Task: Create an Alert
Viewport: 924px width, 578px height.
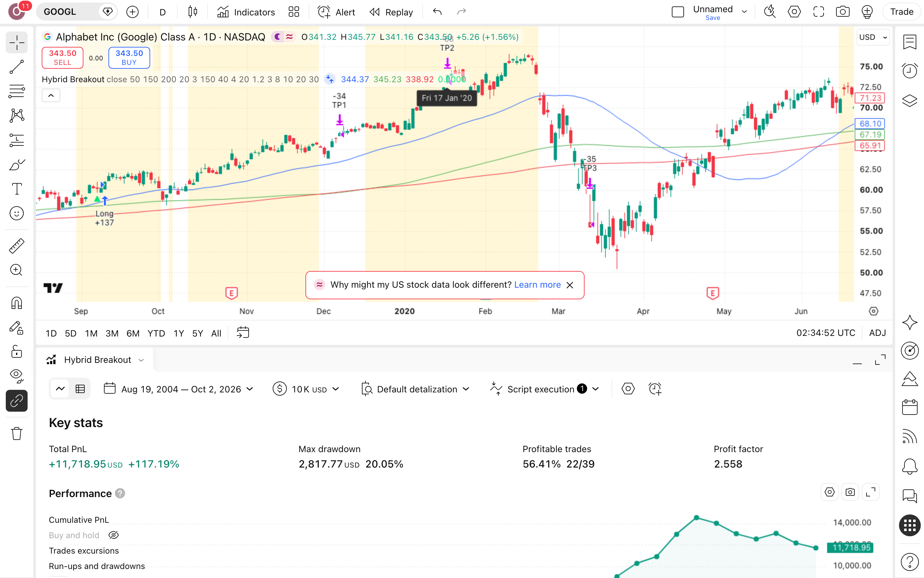Action: [x=337, y=12]
